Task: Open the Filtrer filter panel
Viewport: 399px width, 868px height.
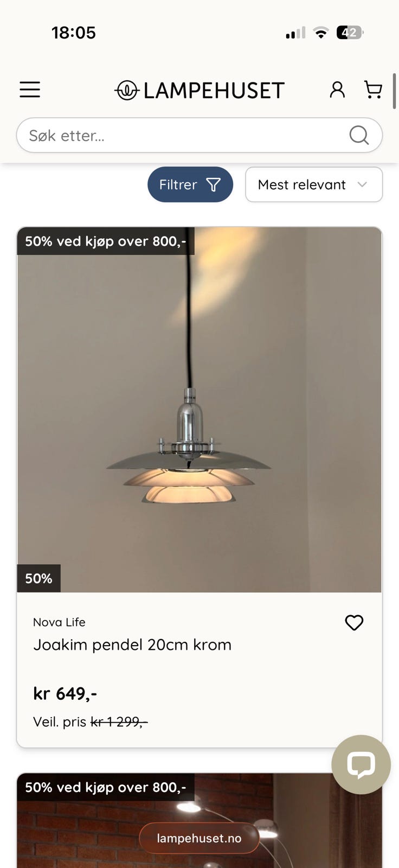Action: 190,184
